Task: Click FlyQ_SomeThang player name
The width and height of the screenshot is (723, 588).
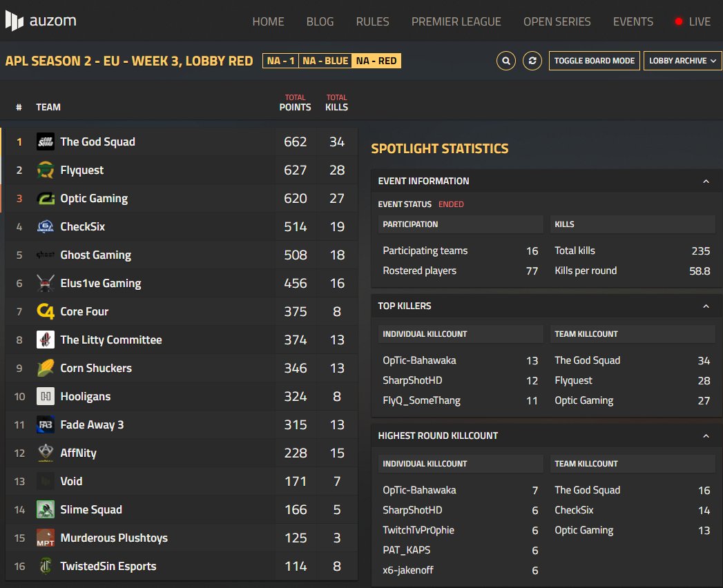Action: click(x=421, y=400)
